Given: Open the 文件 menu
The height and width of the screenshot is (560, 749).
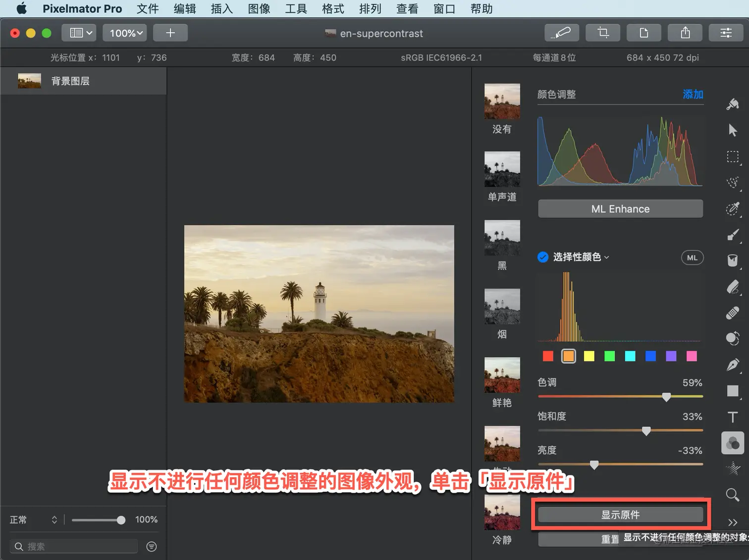Looking at the screenshot, I should 148,8.
